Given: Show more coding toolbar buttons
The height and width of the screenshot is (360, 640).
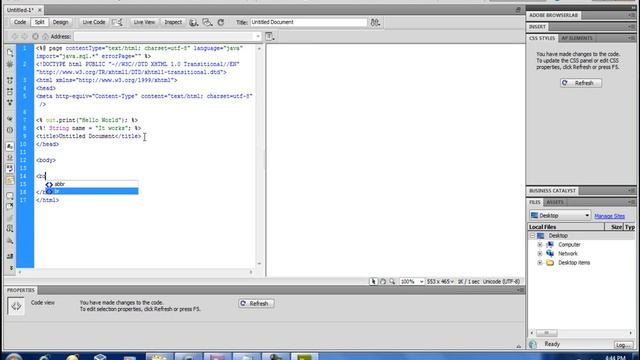Looking at the screenshot, I should click(11, 268).
